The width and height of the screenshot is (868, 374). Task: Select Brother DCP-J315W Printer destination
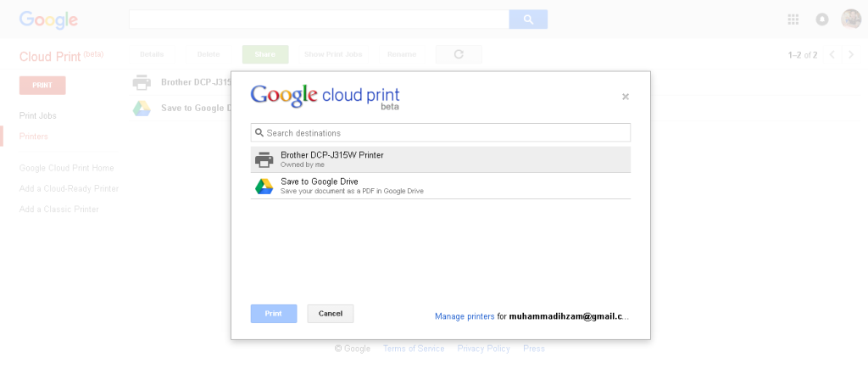click(441, 159)
